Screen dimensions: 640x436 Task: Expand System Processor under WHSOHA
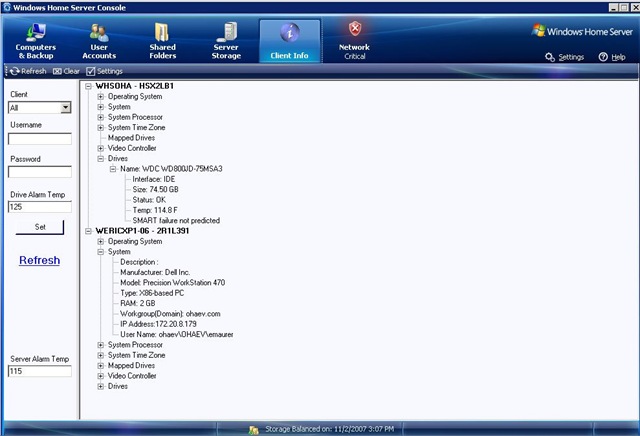[100, 117]
